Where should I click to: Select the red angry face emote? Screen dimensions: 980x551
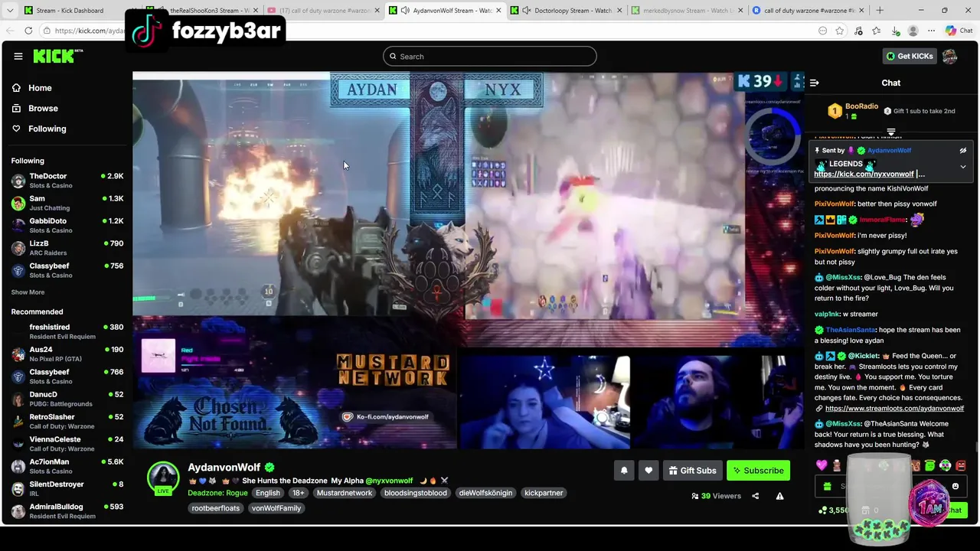coord(961,465)
